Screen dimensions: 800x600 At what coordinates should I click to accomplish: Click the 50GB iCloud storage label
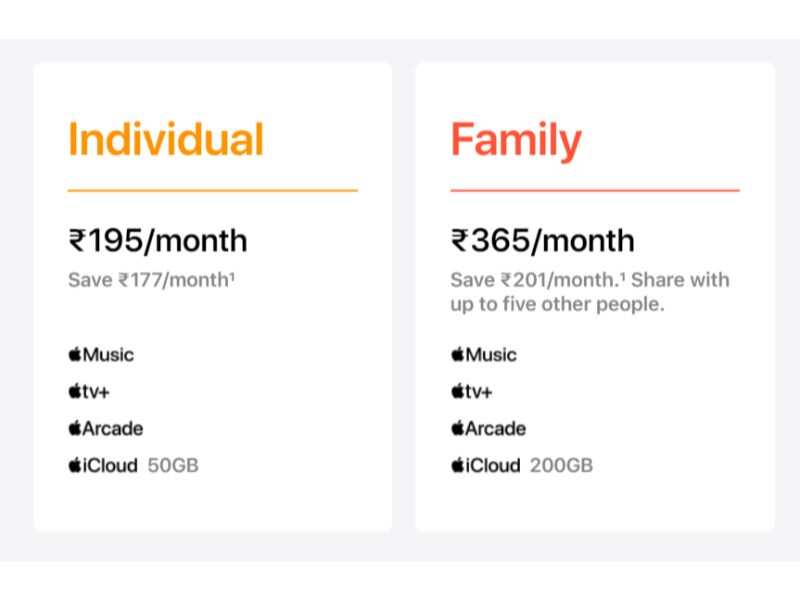[x=173, y=465]
